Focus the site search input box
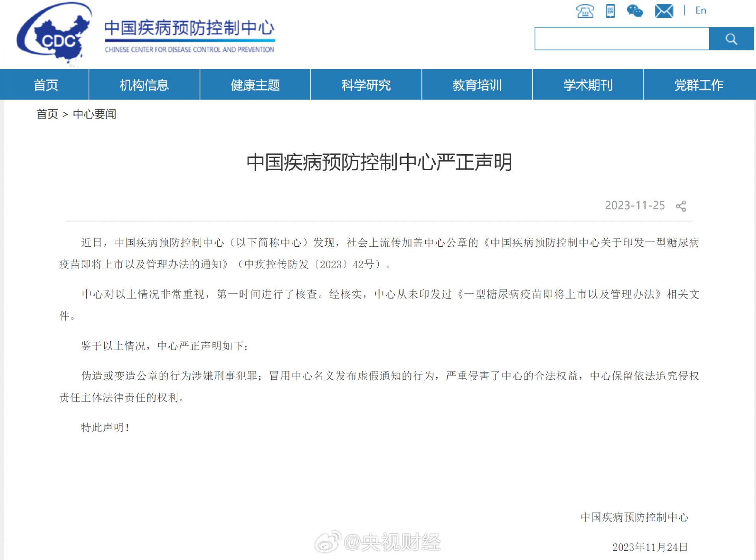The image size is (756, 560). (x=622, y=39)
